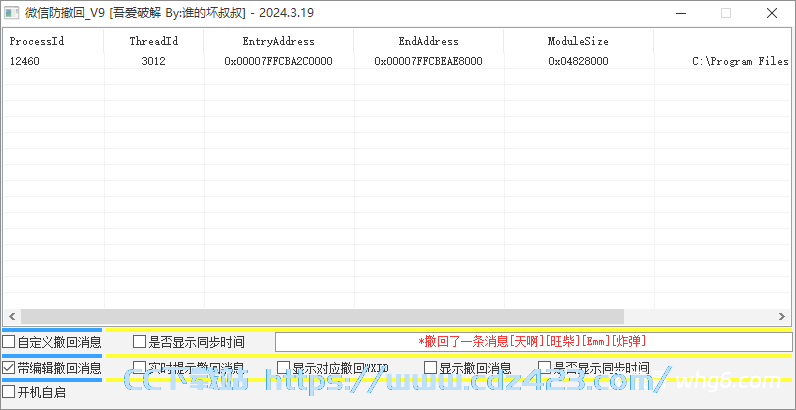Close the 微信防撤回 window
This screenshot has height=410, width=796.
tap(772, 13)
